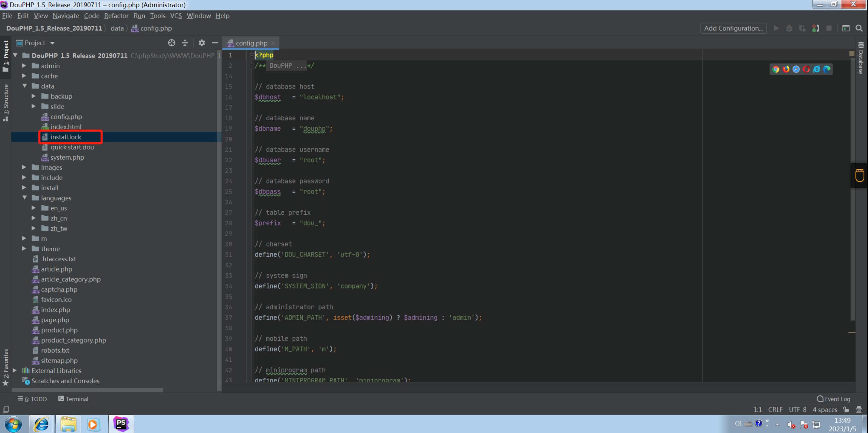868x433 pixels.
Task: Click the Run play icon
Action: (x=776, y=28)
